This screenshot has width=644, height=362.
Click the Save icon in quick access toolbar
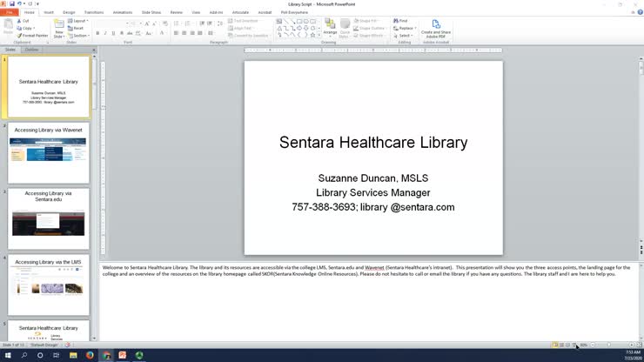coord(12,3)
